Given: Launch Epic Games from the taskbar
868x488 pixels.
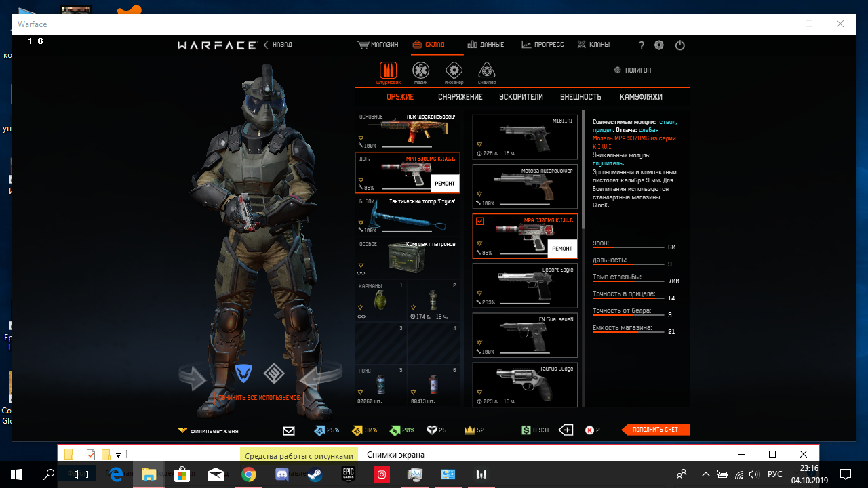Looking at the screenshot, I should (x=349, y=474).
